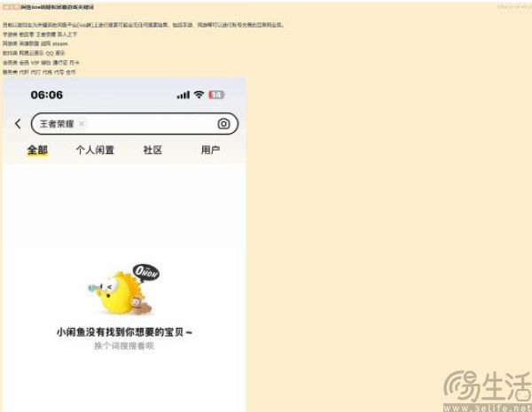Screen dimensions: 532x412
Task: Open camera search icon in search bar
Action: (223, 124)
